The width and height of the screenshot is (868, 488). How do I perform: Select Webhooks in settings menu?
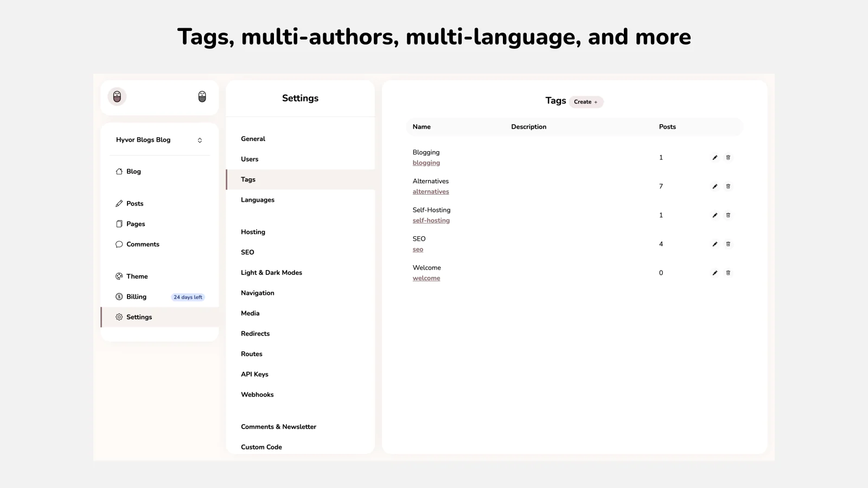[x=257, y=395]
